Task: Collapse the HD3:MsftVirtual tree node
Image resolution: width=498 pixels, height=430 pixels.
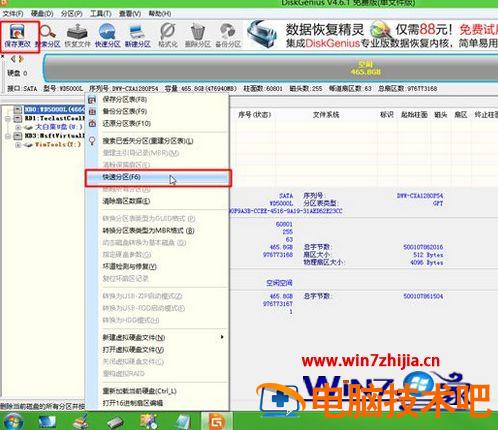Action: [8, 136]
